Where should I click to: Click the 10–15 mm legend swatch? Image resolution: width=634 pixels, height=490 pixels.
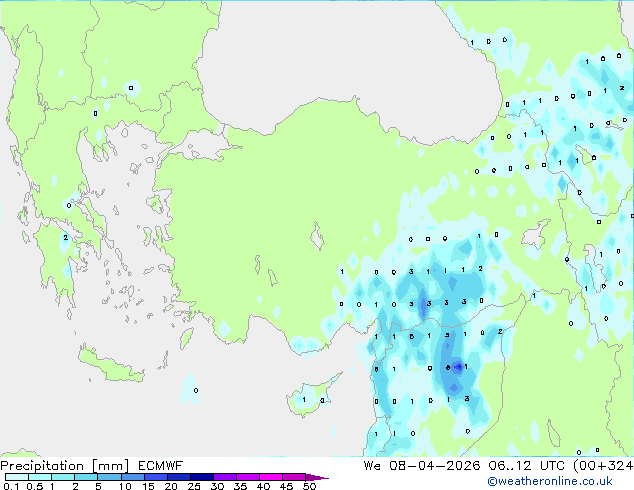(x=132, y=477)
